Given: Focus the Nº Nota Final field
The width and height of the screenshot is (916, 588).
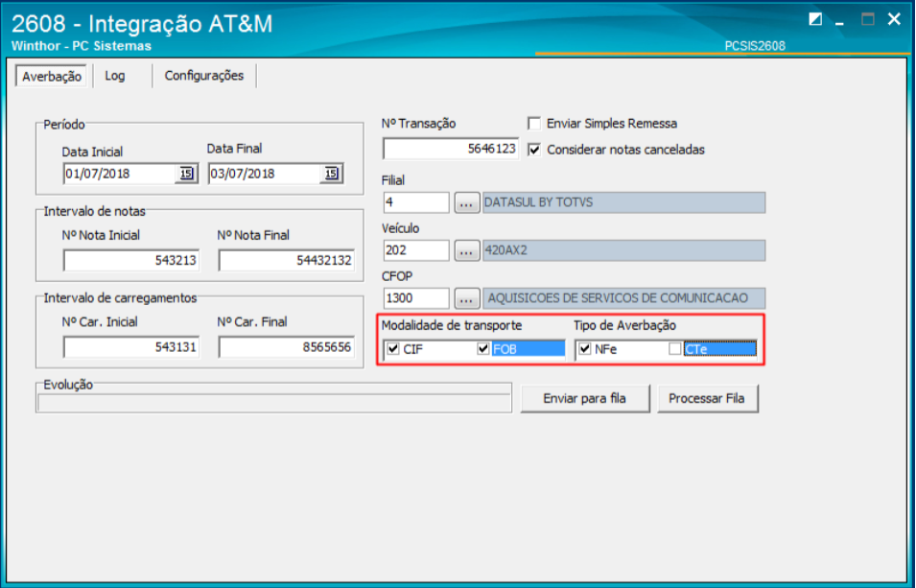Looking at the screenshot, I should point(286,260).
